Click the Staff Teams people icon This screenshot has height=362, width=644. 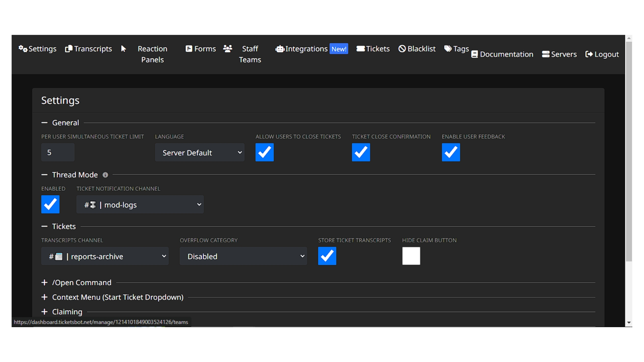(x=228, y=49)
